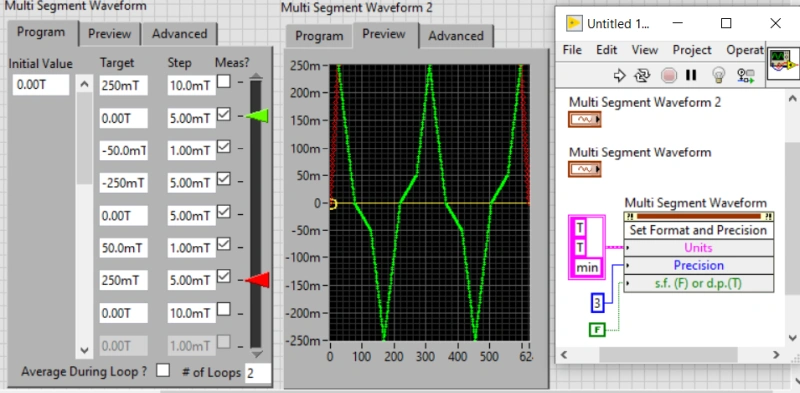Switch to Preview tab in first waveform
The height and width of the screenshot is (393, 800).
[x=110, y=34]
